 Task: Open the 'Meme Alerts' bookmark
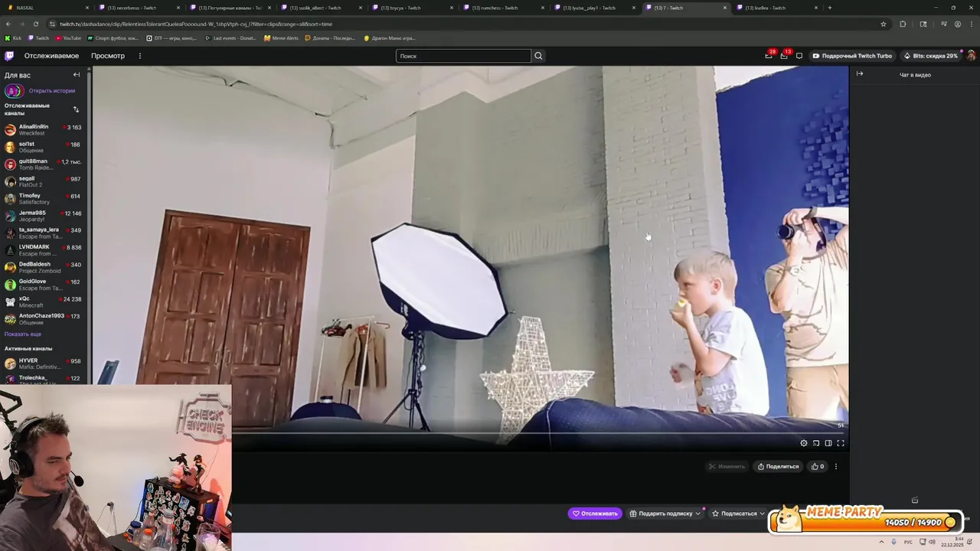pyautogui.click(x=281, y=37)
